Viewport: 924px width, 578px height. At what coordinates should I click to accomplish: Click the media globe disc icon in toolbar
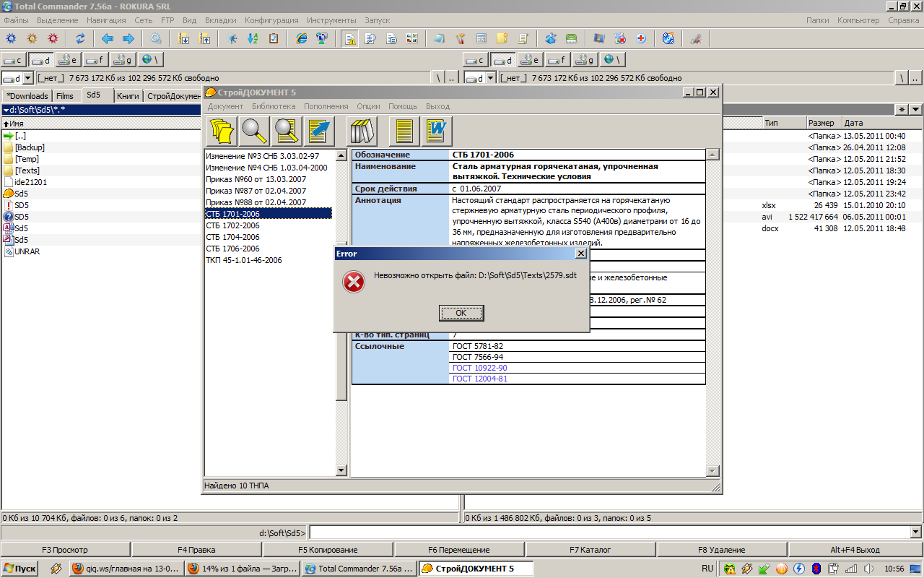click(668, 38)
